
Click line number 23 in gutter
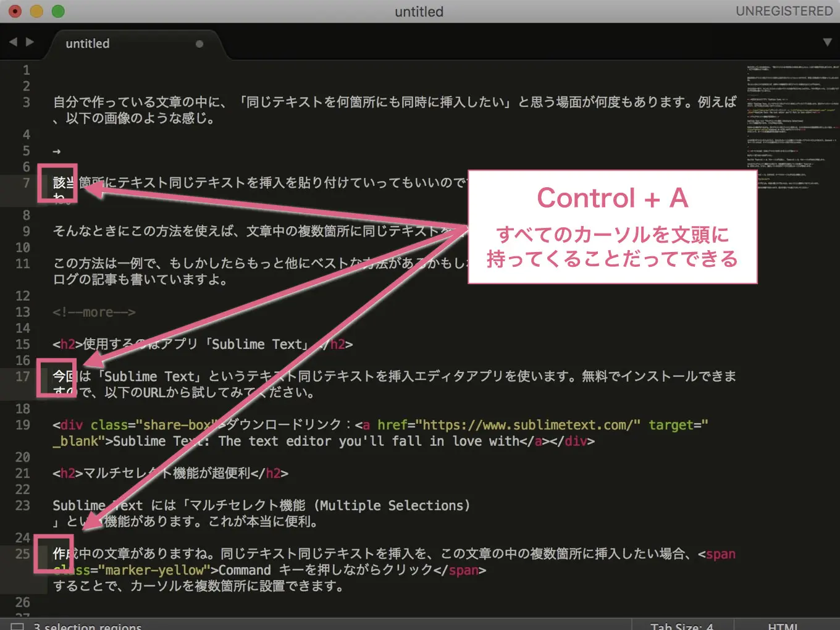point(23,505)
